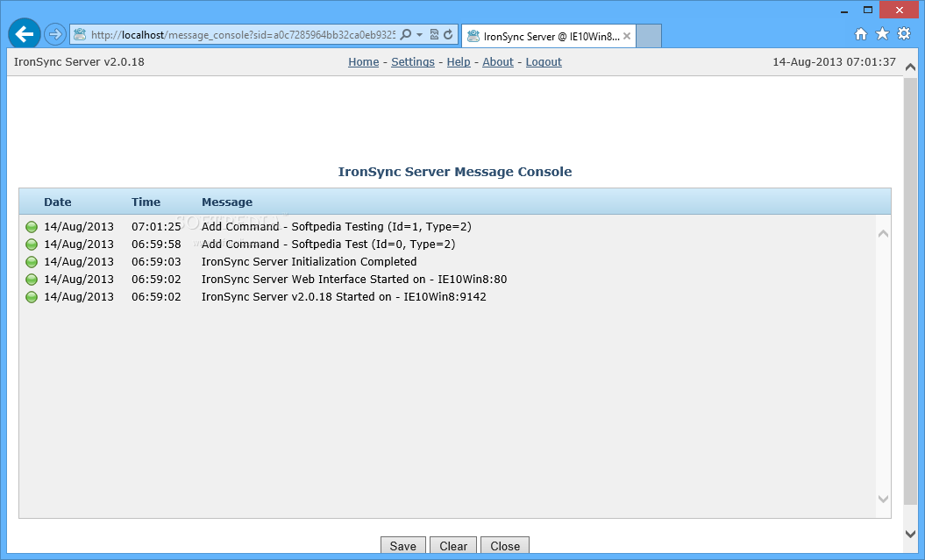Minimize the browser window
Viewport: 925px width, 560px height.
tap(844, 10)
